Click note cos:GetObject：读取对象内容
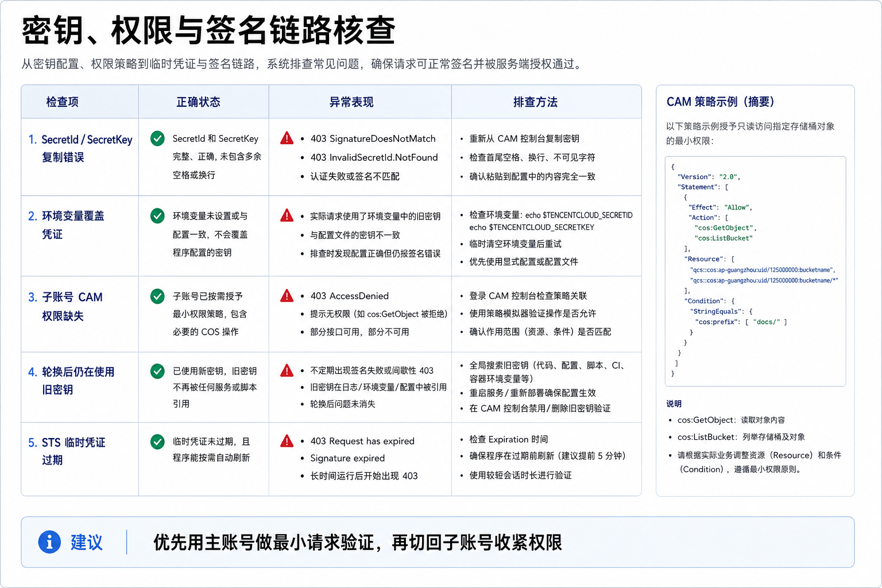Viewport: 882px width, 588px height. click(731, 420)
